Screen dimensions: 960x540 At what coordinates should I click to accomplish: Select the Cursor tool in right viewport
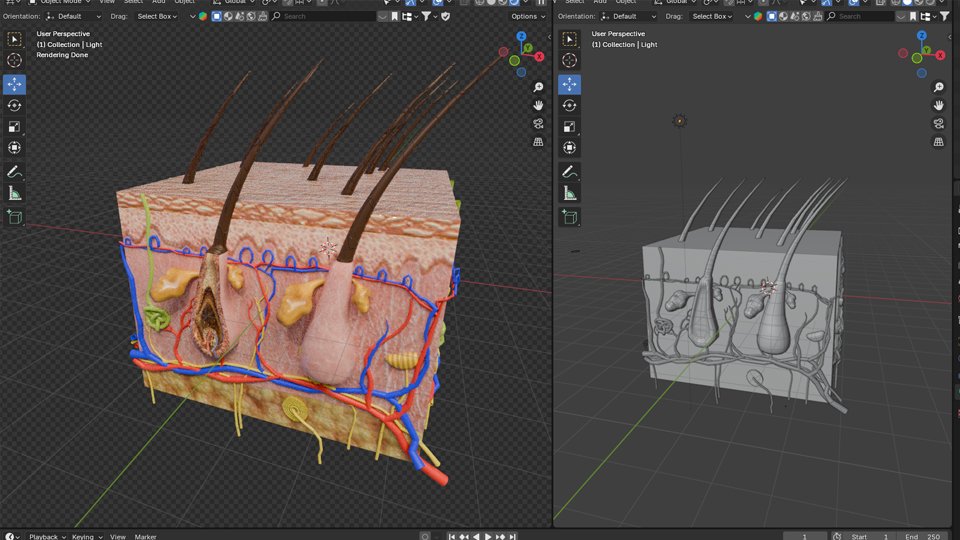569,61
